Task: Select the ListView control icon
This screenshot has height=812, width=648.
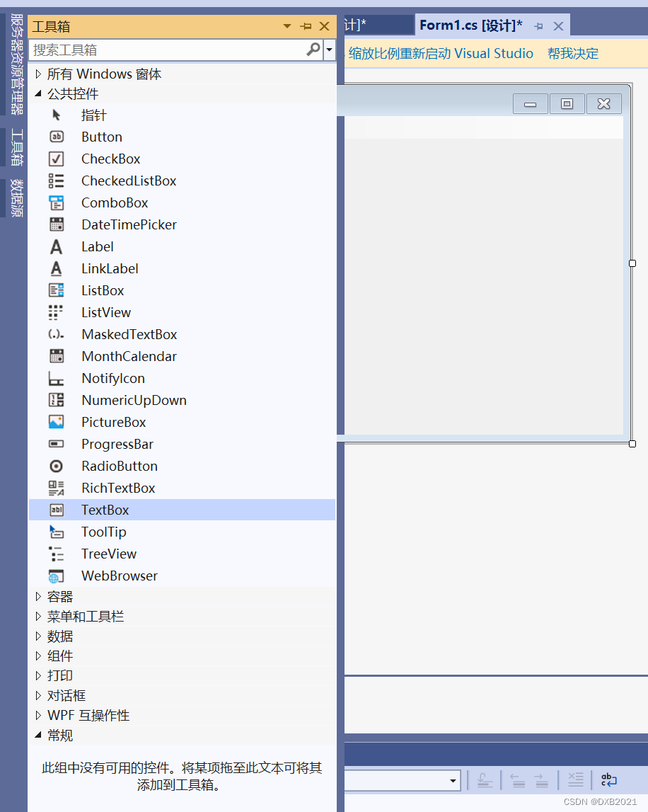Action: pyautogui.click(x=57, y=312)
